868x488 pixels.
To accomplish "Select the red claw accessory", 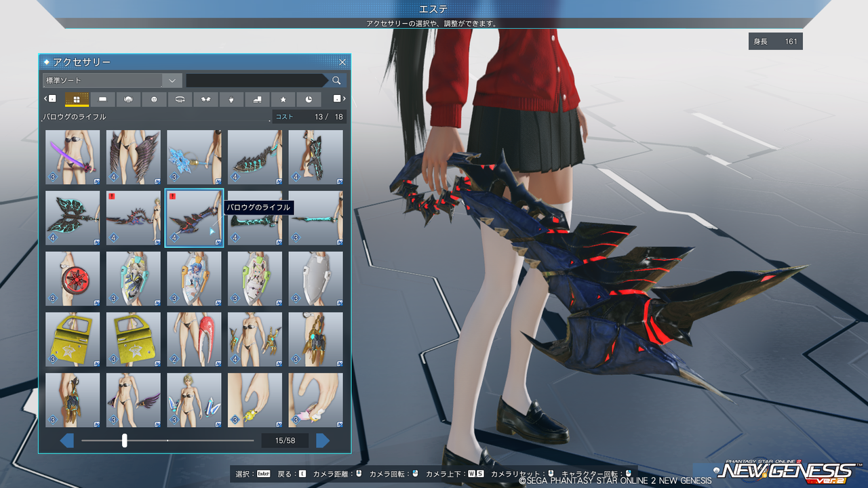I will click(194, 340).
